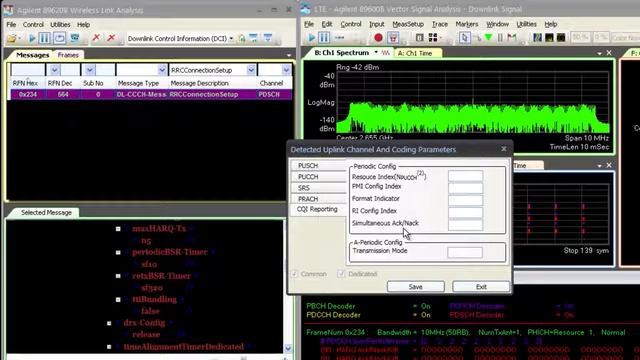
Task: Click the Exit button in the dialog
Action: point(481,287)
